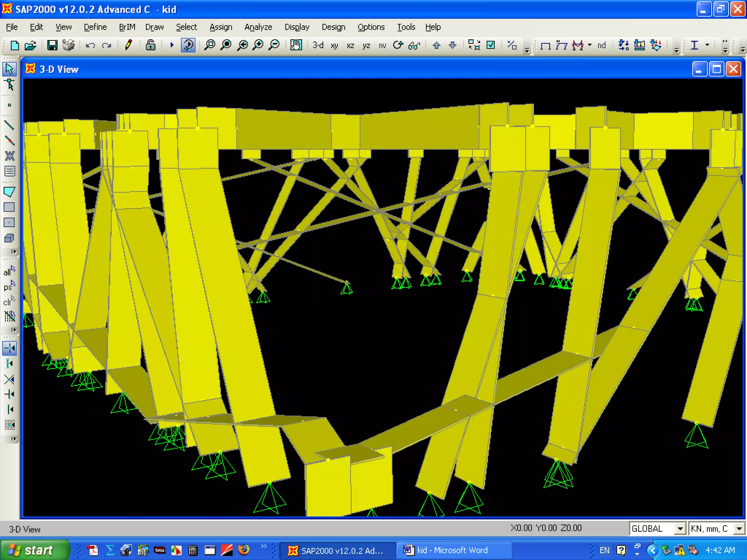Image resolution: width=747 pixels, height=560 pixels.
Task: Click the Perspective Toggle glasses icon
Action: (414, 45)
